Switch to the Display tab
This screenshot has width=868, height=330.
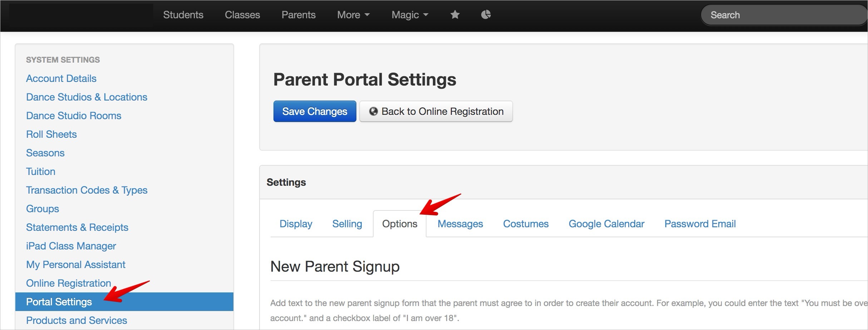[x=296, y=224]
